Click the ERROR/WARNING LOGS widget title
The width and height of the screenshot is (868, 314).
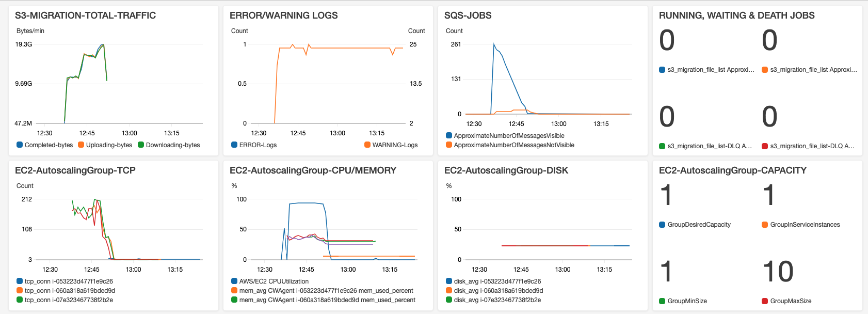tap(283, 15)
